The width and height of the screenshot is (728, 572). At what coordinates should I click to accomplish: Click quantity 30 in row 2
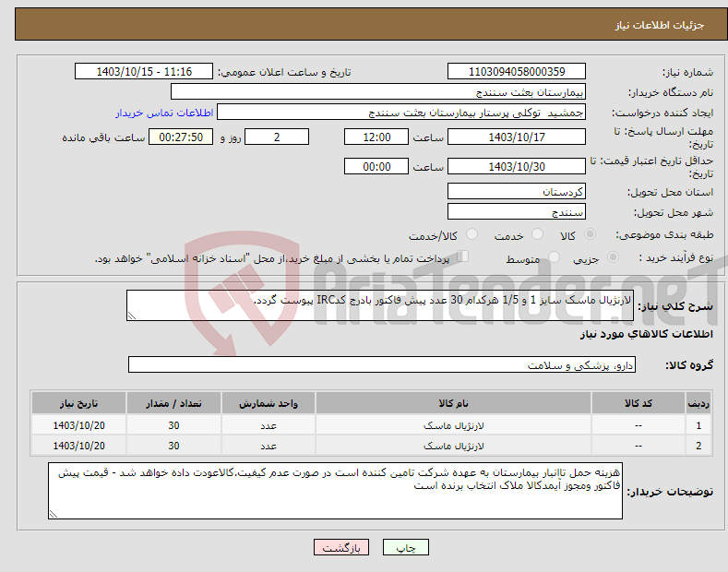pos(173,446)
